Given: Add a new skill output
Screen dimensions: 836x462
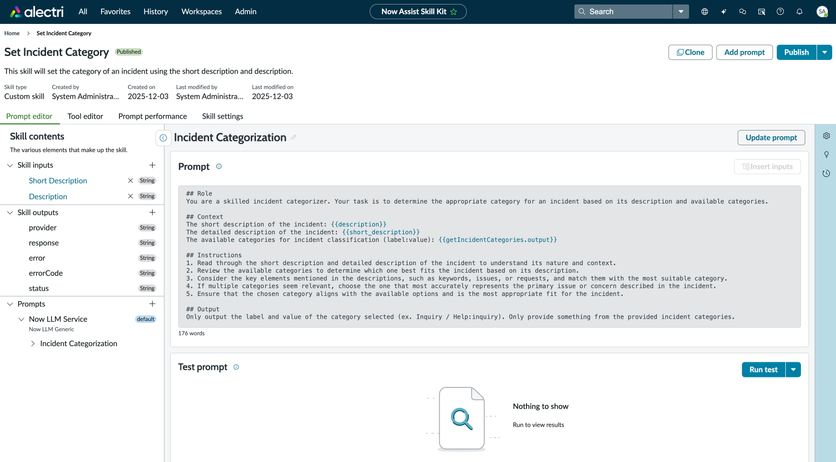Looking at the screenshot, I should (152, 212).
